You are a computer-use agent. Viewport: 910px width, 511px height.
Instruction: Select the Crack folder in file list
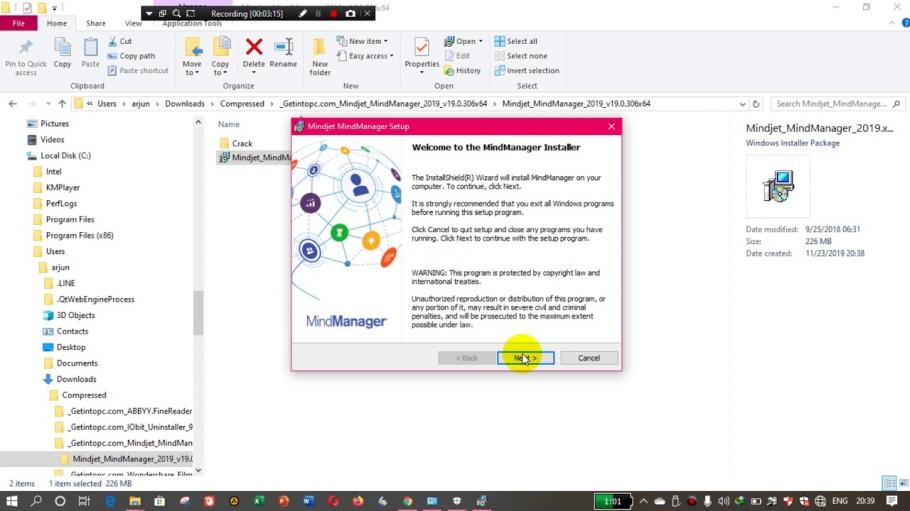coord(236,143)
